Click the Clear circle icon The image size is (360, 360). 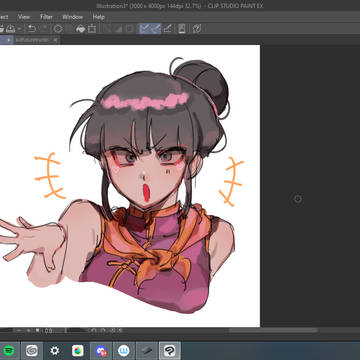58,29
